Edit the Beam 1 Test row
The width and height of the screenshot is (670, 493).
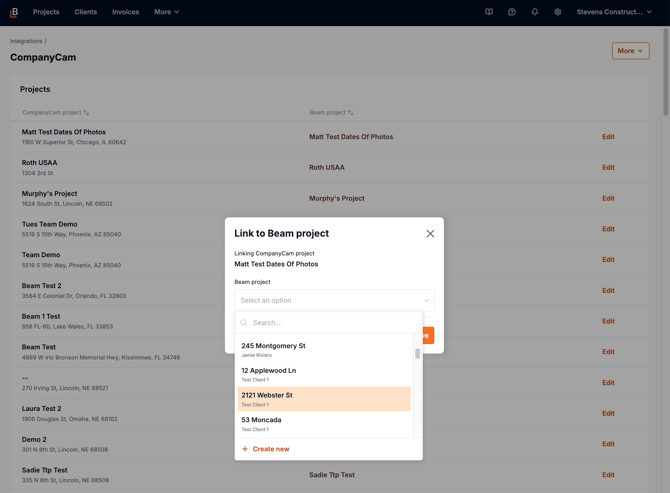[608, 321]
